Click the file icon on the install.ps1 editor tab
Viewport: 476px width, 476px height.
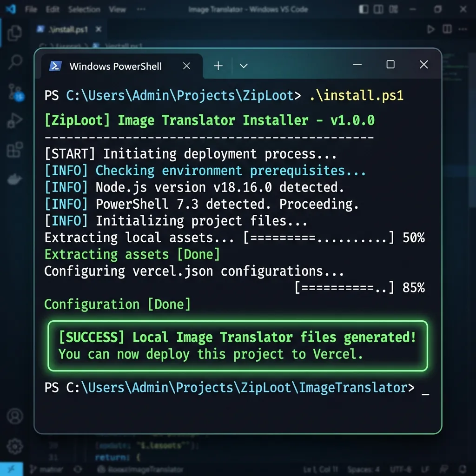click(41, 29)
